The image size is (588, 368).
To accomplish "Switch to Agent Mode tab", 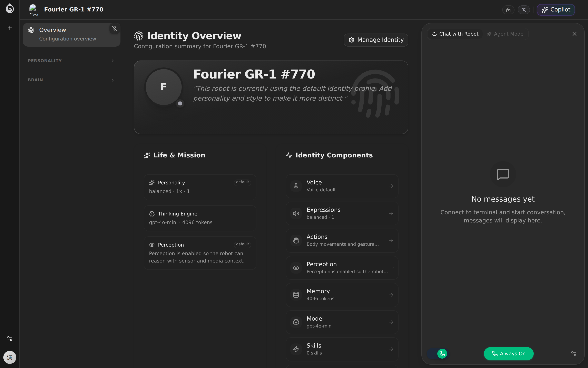I will click(505, 34).
